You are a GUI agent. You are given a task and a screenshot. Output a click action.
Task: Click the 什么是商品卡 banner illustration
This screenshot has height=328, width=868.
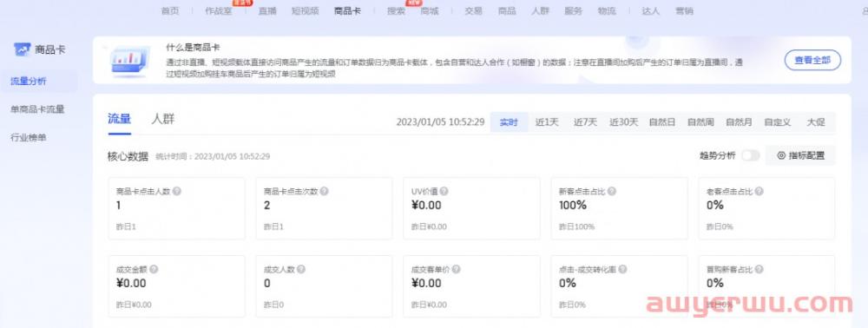pyautogui.click(x=130, y=60)
